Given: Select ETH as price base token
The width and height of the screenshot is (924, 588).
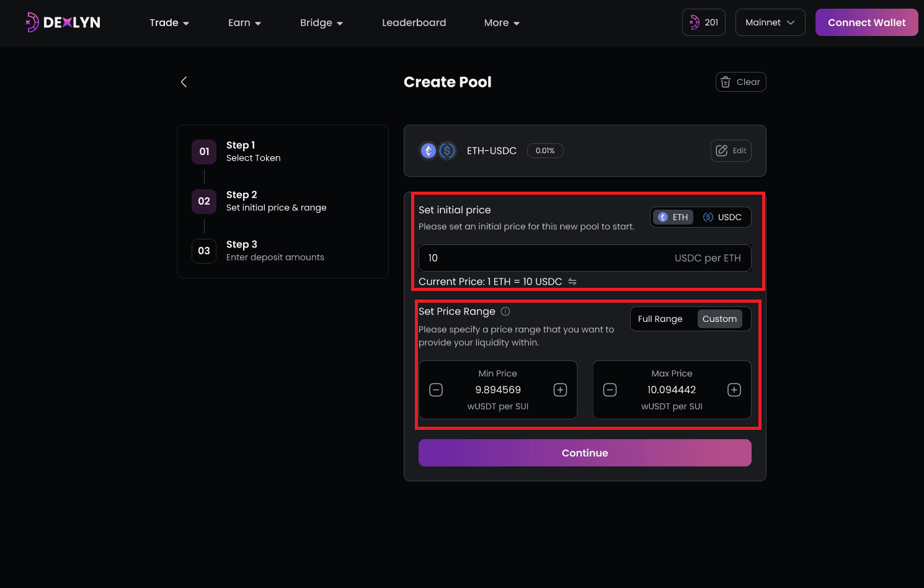Looking at the screenshot, I should click(673, 217).
